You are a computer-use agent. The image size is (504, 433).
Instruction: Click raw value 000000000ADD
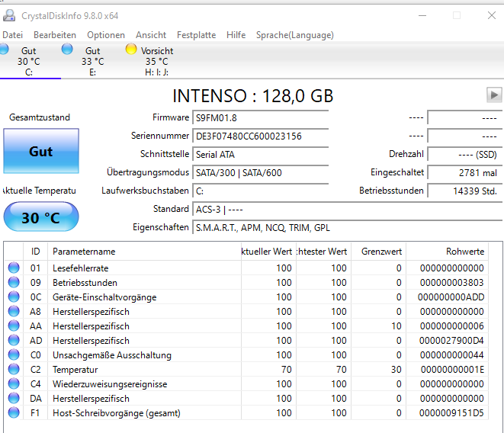click(451, 297)
